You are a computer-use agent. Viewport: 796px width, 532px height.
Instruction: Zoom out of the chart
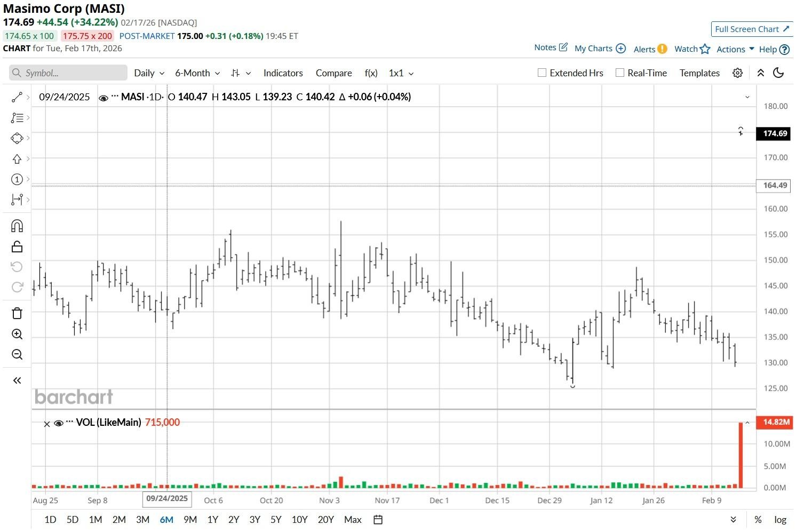pos(17,354)
